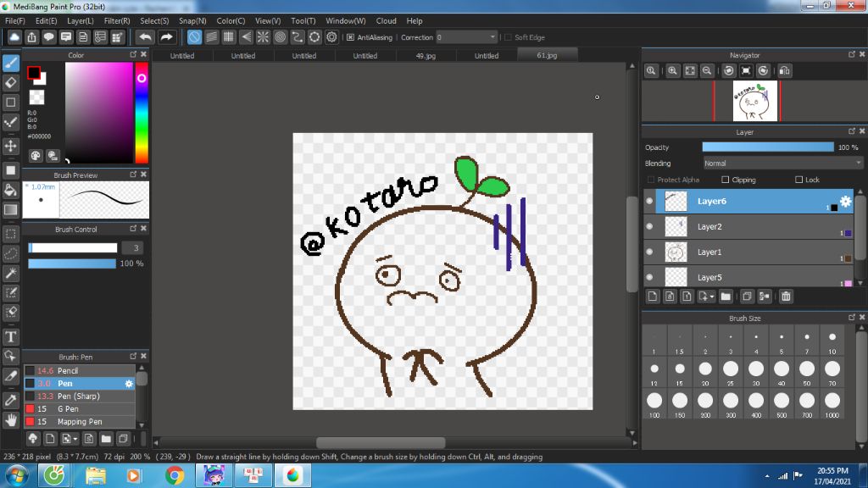Open the Window menu

(x=346, y=21)
